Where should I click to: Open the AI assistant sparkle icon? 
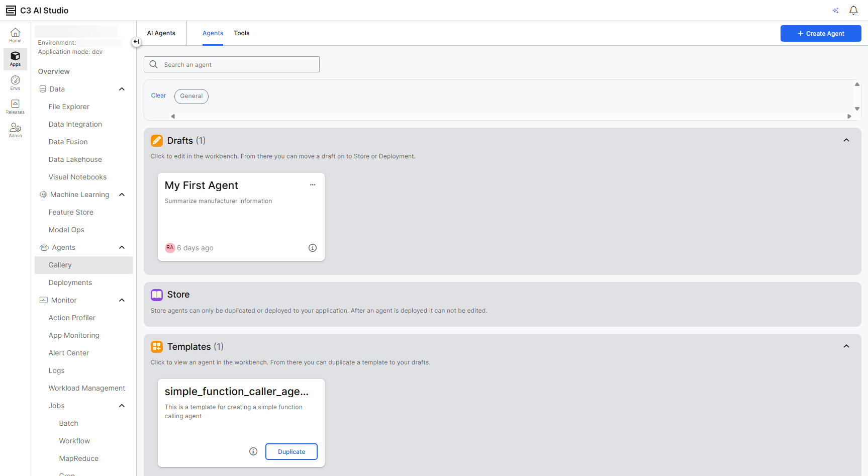(835, 11)
